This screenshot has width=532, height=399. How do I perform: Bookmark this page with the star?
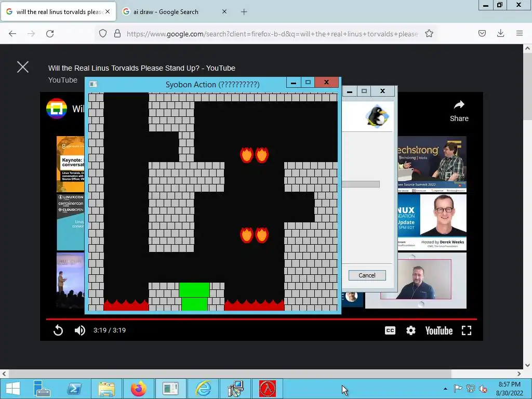pyautogui.click(x=429, y=33)
